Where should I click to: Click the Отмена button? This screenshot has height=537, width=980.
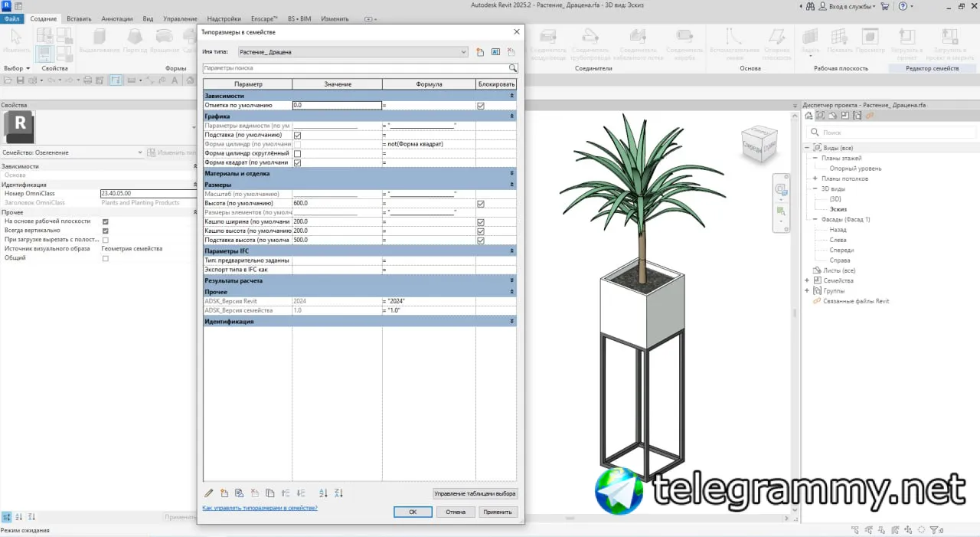456,512
